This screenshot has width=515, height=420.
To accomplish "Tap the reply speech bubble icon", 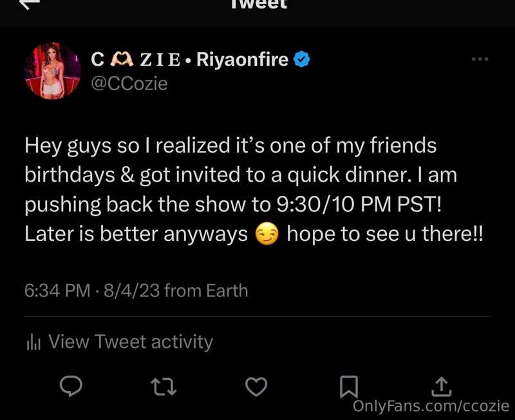I will point(71,386).
